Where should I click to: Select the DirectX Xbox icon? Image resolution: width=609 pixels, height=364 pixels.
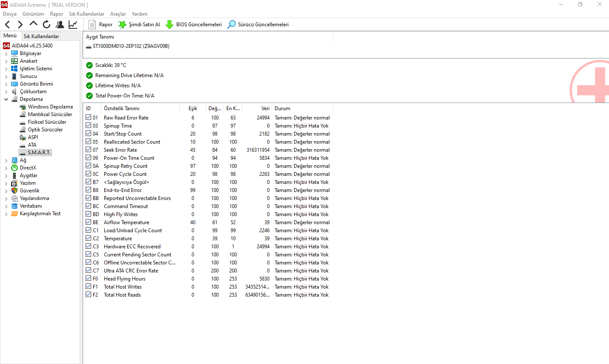14,168
